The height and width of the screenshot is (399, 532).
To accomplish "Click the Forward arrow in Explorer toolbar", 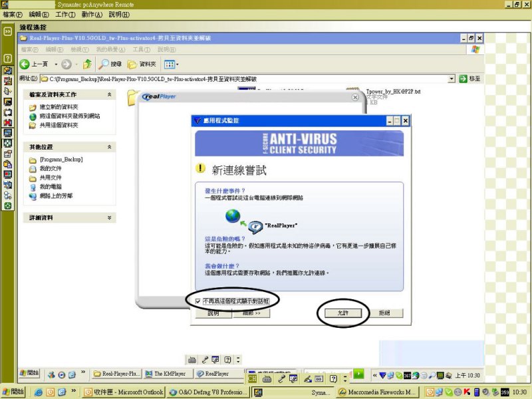I will [66, 64].
